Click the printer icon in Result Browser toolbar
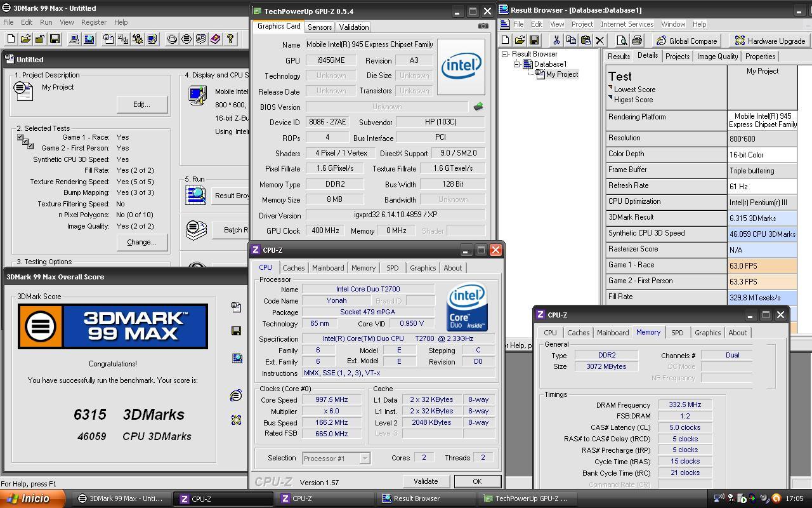The image size is (812, 508). 636,41
